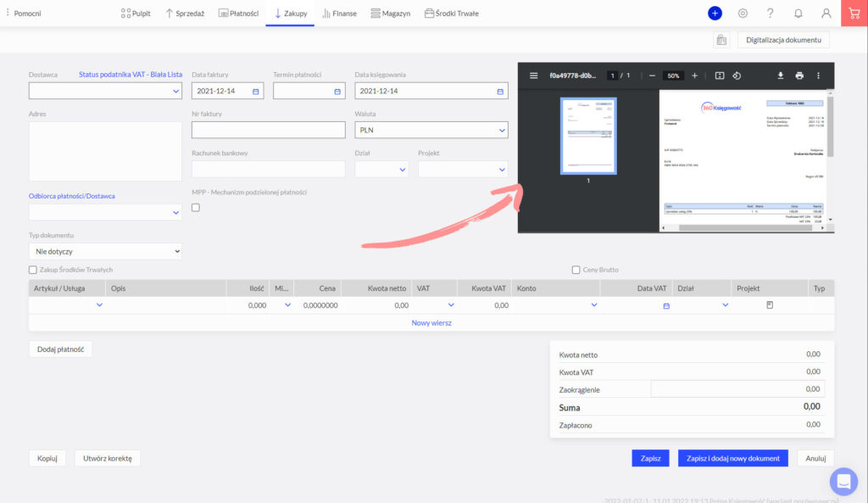Screen dimensions: 868x503
Task: Click Zapisz i dodaj nowy dokument
Action: coord(733,459)
